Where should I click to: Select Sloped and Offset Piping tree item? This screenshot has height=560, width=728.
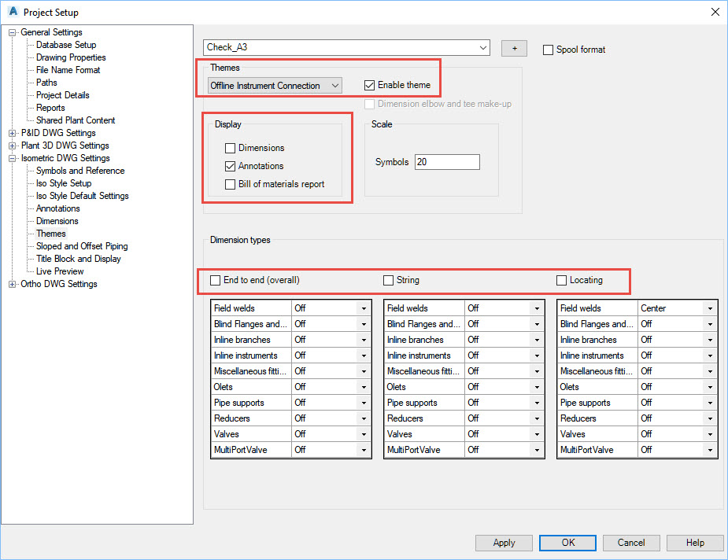pos(81,246)
